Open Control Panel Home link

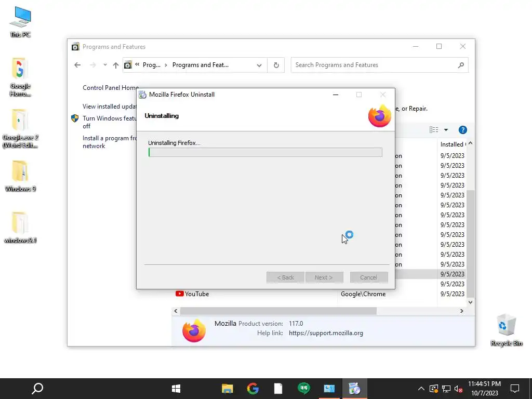pos(111,87)
